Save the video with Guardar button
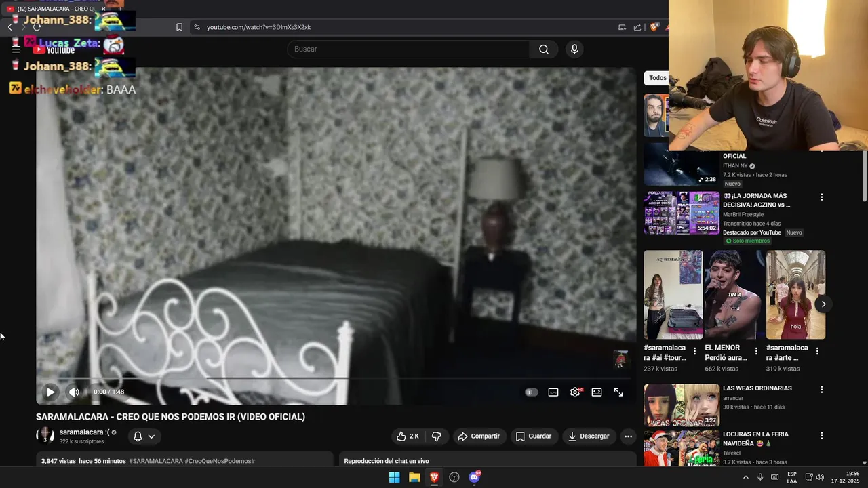This screenshot has height=488, width=868. pyautogui.click(x=534, y=436)
